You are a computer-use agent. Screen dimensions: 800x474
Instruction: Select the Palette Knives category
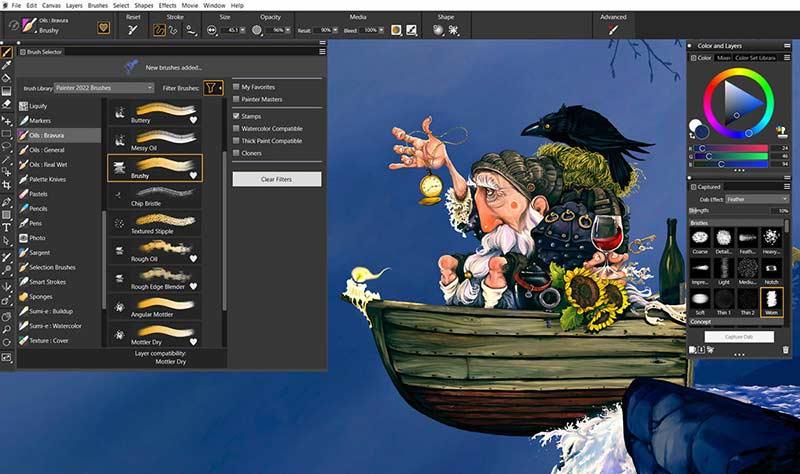[x=59, y=179]
